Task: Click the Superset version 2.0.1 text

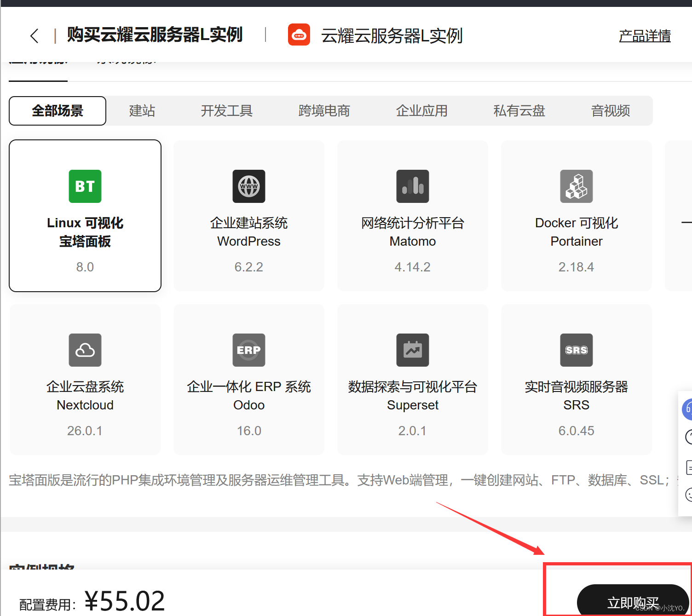Action: point(413,431)
